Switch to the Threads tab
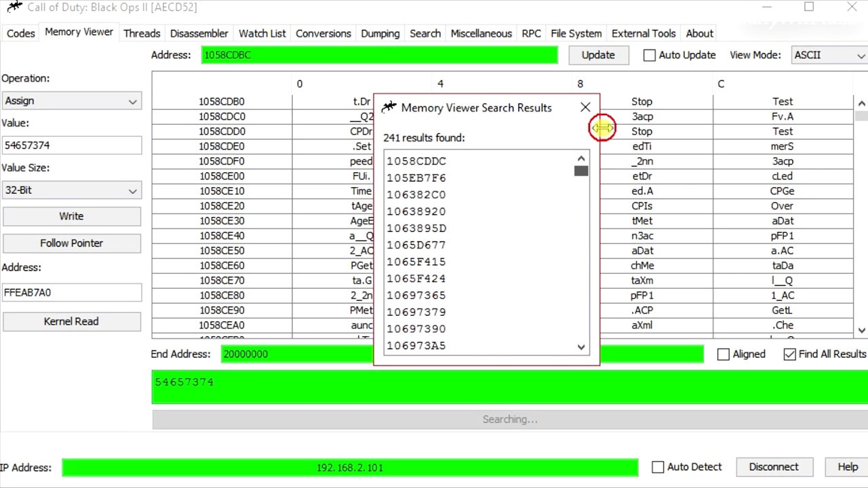The width and height of the screenshot is (868, 488). (x=142, y=33)
